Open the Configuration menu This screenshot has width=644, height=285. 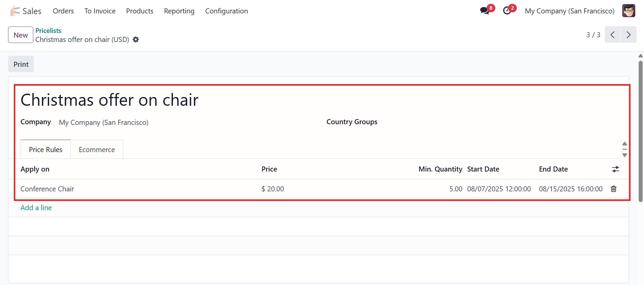coord(227,11)
